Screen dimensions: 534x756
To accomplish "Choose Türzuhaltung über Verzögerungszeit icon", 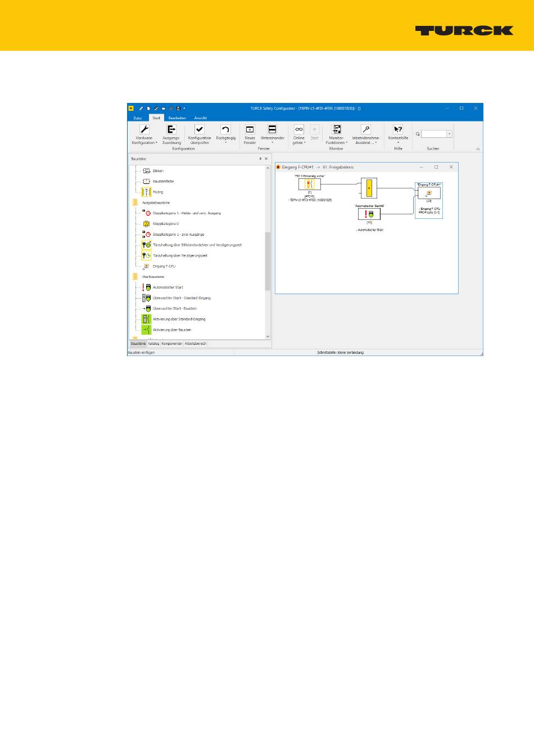I will [x=147, y=255].
